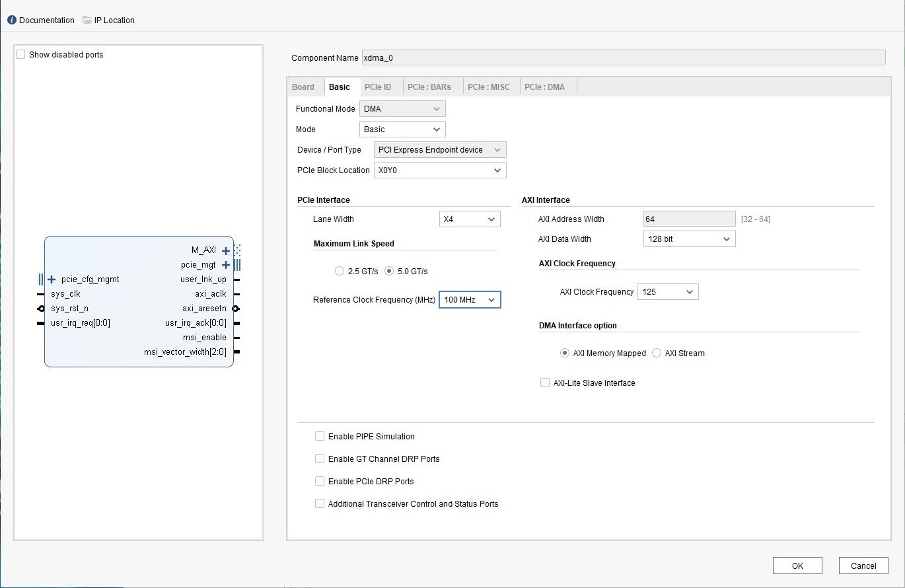
Task: Click the sys_rst_n port pin
Action: click(41, 309)
